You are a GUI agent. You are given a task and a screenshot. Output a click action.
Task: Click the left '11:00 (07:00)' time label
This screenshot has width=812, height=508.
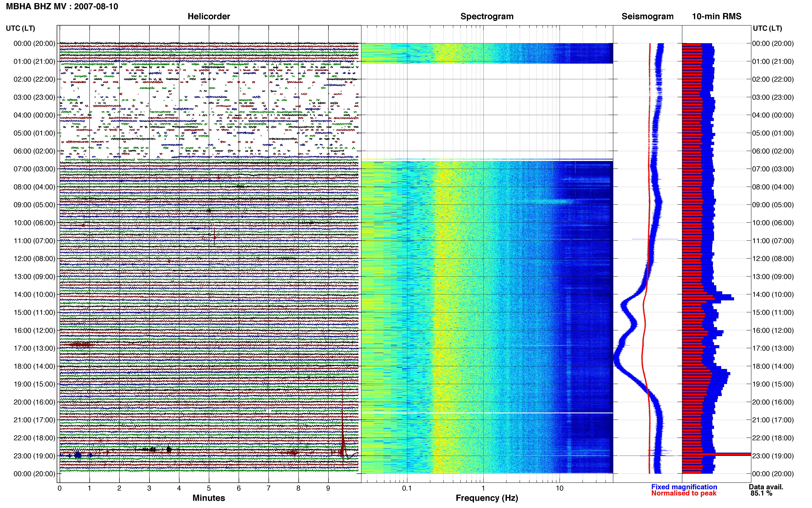(x=34, y=241)
